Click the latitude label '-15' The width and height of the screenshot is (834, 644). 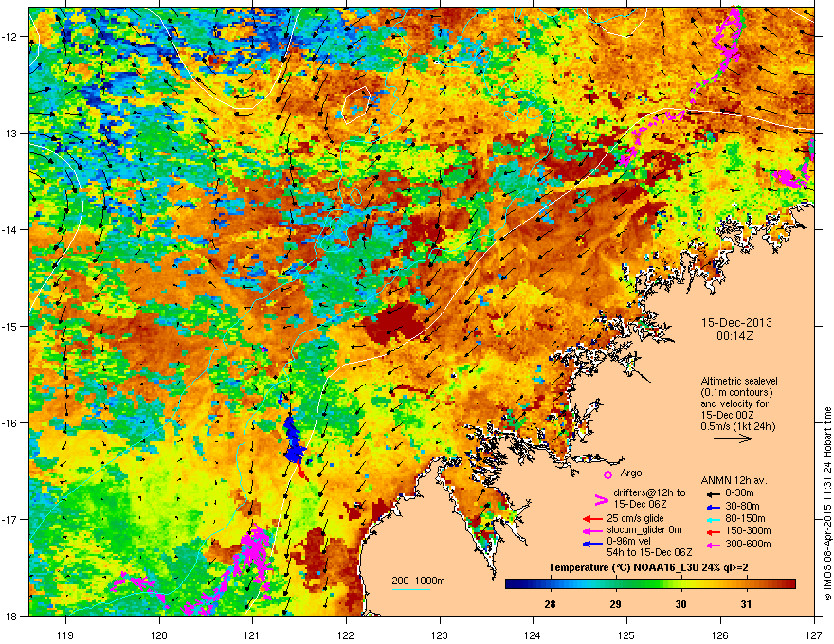9,326
